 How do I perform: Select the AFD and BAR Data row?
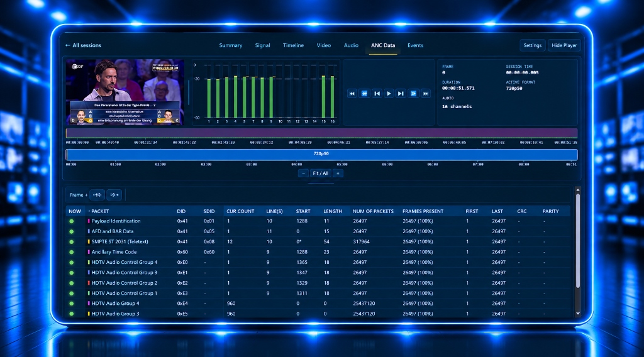(x=318, y=231)
